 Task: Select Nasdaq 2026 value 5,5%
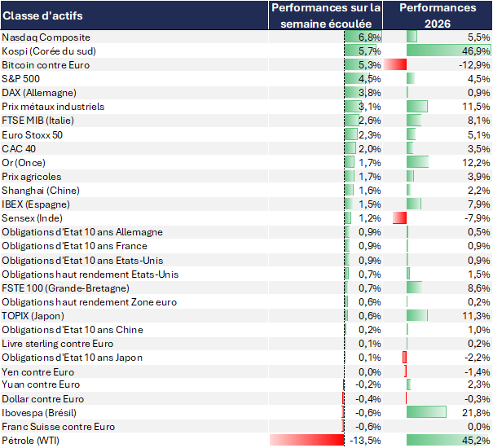click(x=479, y=37)
